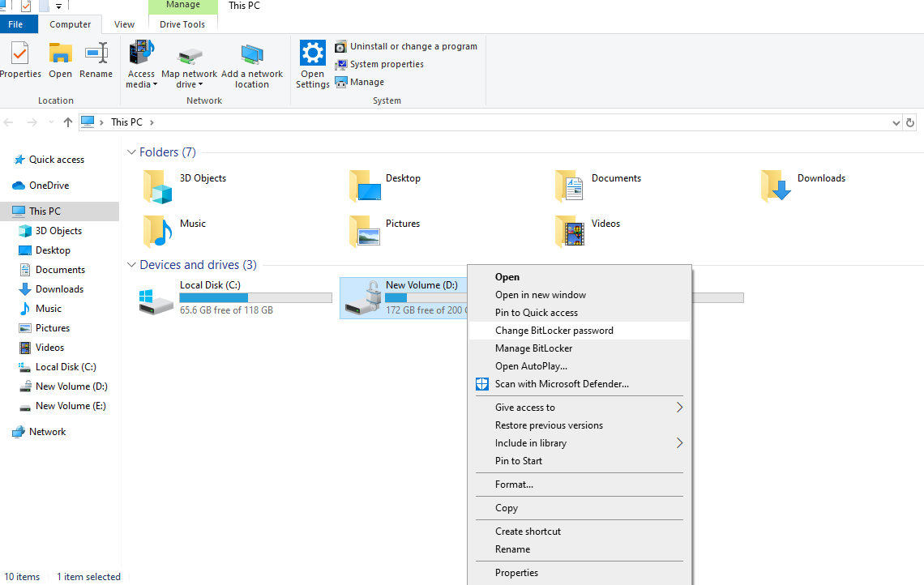Viewport: 924px width, 585px height.
Task: Select This PC in navigation pane
Action: (x=59, y=211)
